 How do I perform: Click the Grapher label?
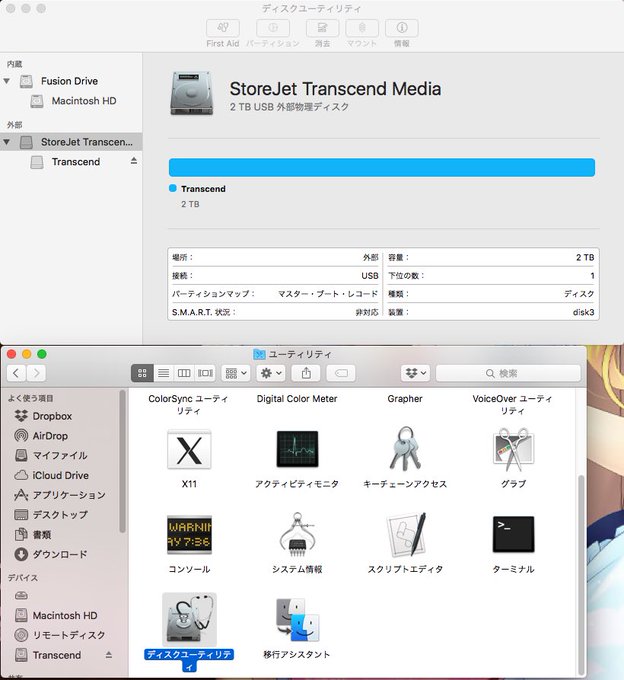point(405,399)
